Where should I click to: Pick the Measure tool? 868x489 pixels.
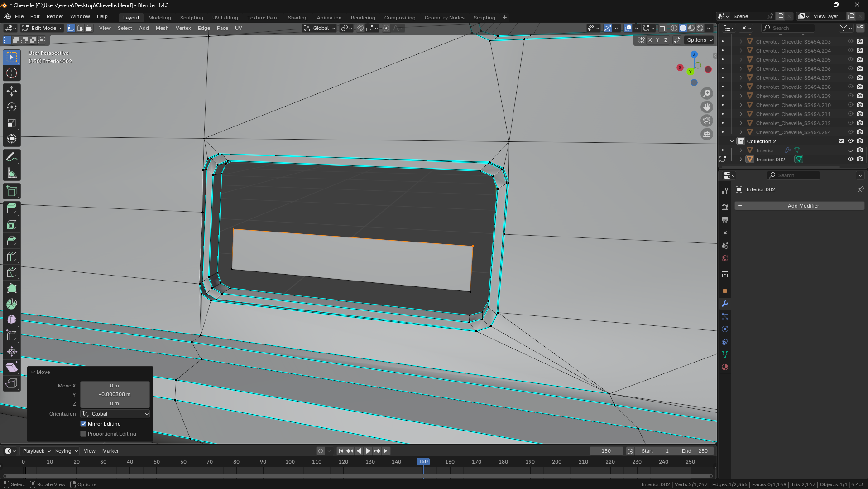pyautogui.click(x=12, y=173)
